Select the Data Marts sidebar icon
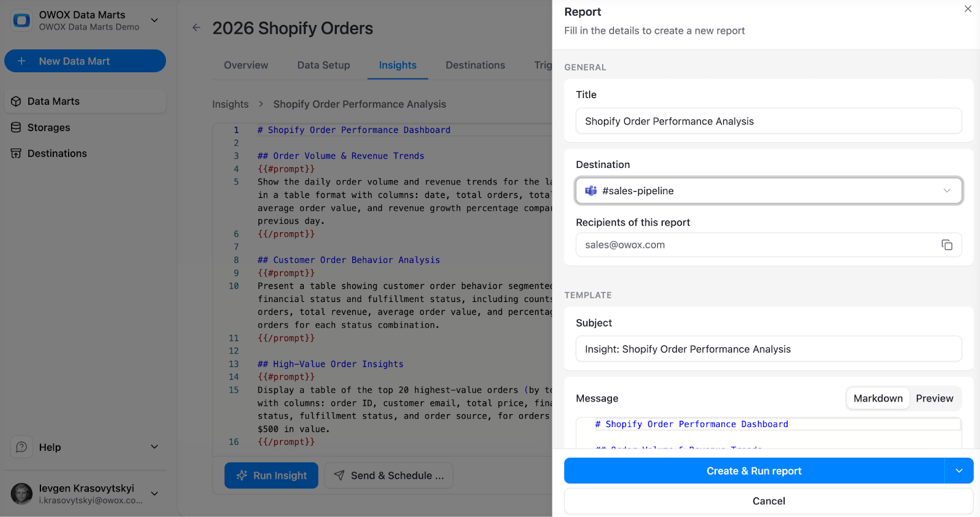This screenshot has height=517, width=980. 16,101
